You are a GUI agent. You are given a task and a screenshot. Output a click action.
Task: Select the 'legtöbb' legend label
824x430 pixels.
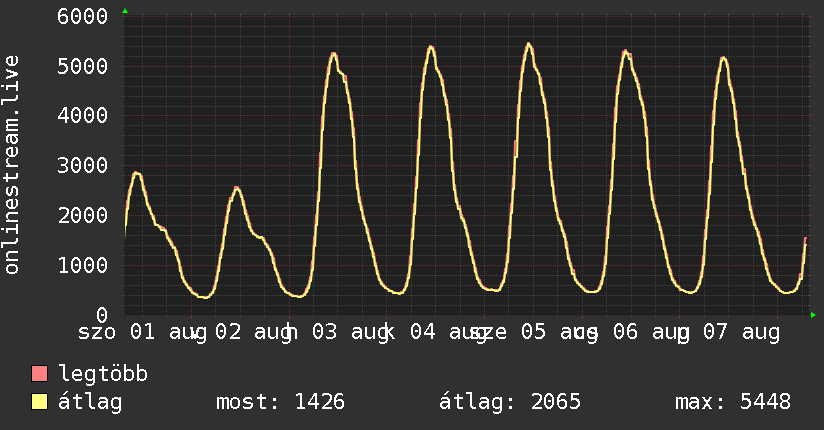pyautogui.click(x=103, y=373)
